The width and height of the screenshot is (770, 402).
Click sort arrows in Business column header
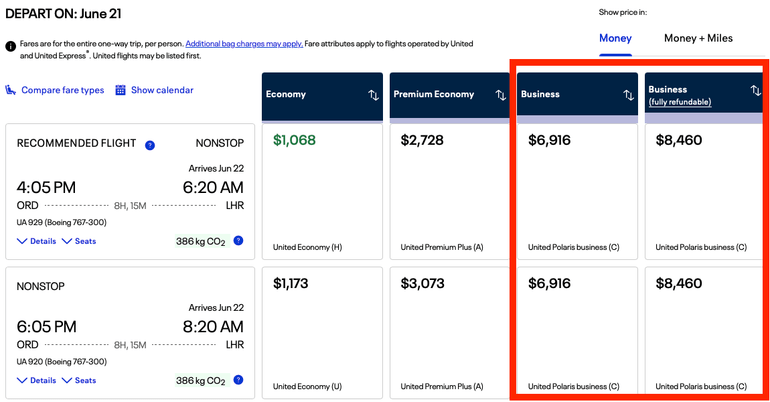click(x=628, y=95)
